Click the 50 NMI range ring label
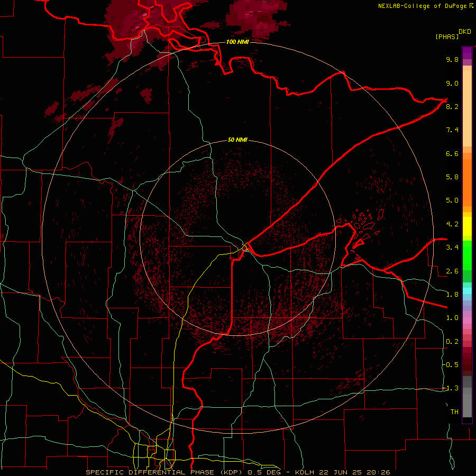This screenshot has width=476, height=476. pos(237,140)
